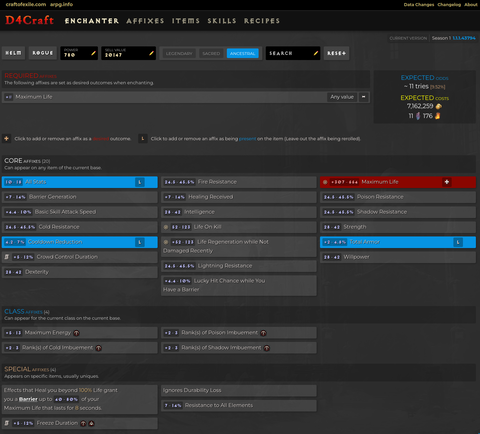Click the class icon after Maximum Energy
The height and width of the screenshot is (434, 480).
pos(76,333)
